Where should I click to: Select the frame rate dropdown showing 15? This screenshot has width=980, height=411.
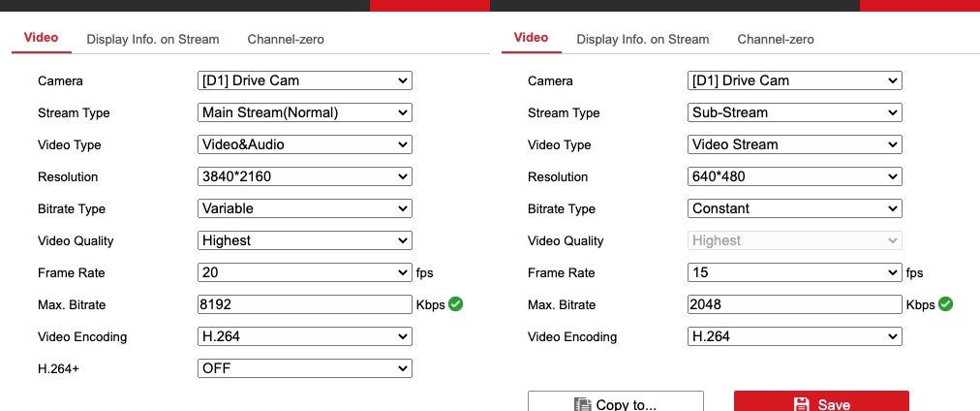[794, 272]
